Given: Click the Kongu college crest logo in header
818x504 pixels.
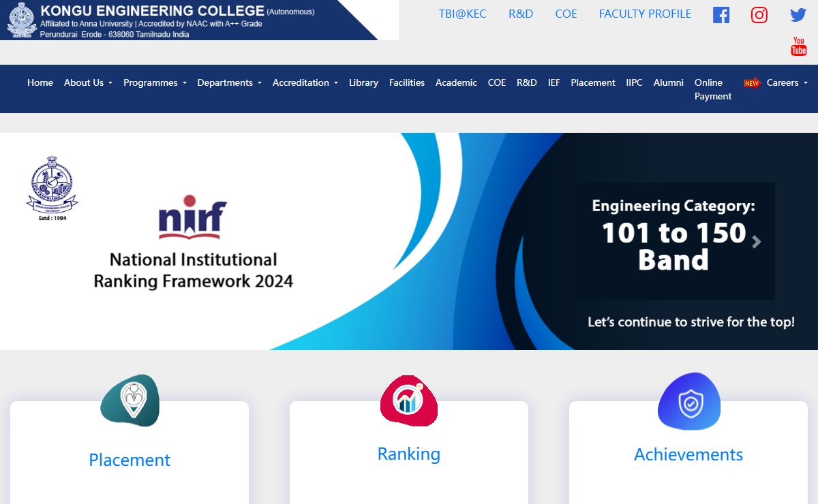Looking at the screenshot, I should pyautogui.click(x=22, y=20).
